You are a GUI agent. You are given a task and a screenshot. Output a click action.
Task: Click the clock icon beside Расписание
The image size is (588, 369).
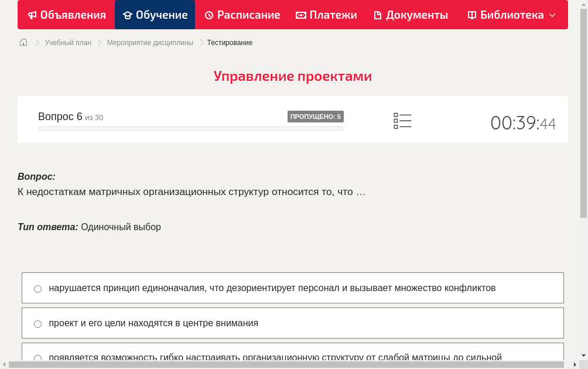click(x=208, y=15)
